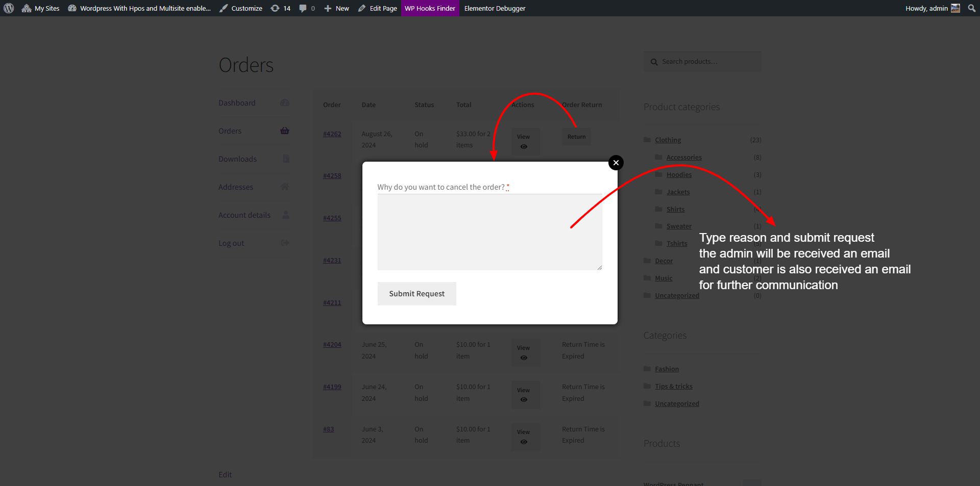The height and width of the screenshot is (486, 980).
Task: Click the Status column header
Action: pyautogui.click(x=424, y=105)
